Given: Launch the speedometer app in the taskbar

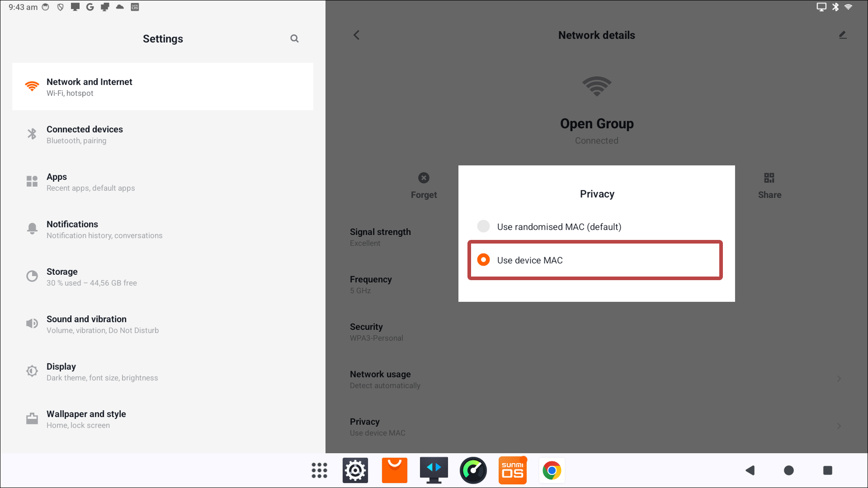Looking at the screenshot, I should (473, 470).
